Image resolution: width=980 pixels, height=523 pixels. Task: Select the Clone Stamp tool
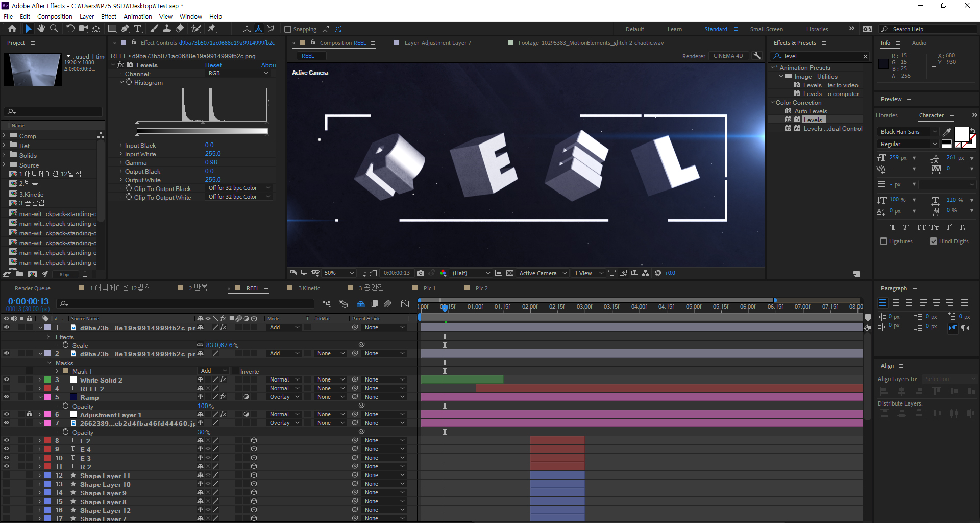(x=167, y=29)
